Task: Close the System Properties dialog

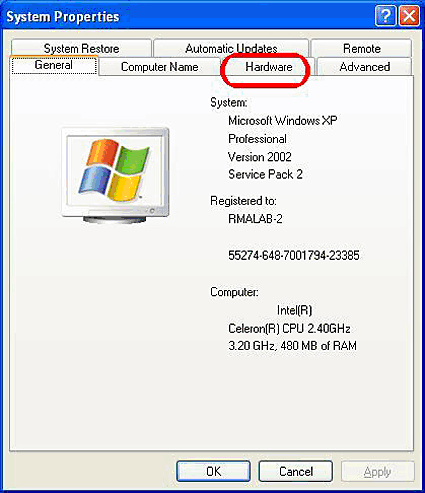Action: 409,16
